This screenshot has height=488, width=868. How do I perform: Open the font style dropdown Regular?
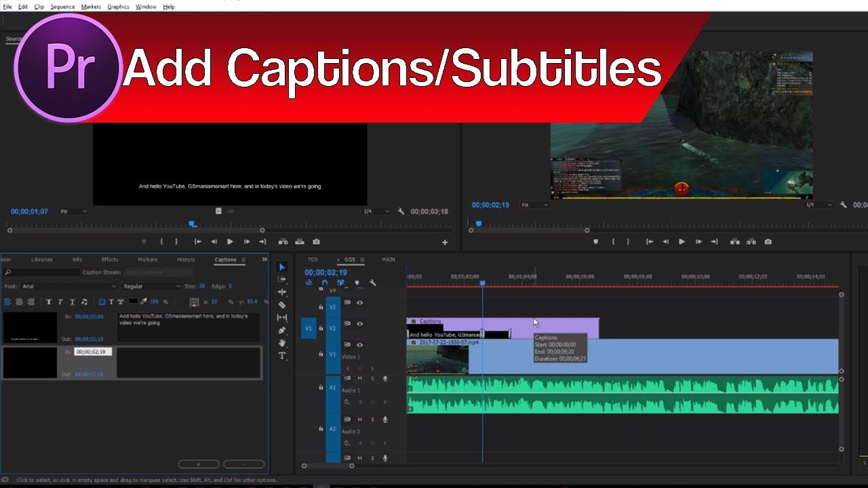tap(151, 287)
